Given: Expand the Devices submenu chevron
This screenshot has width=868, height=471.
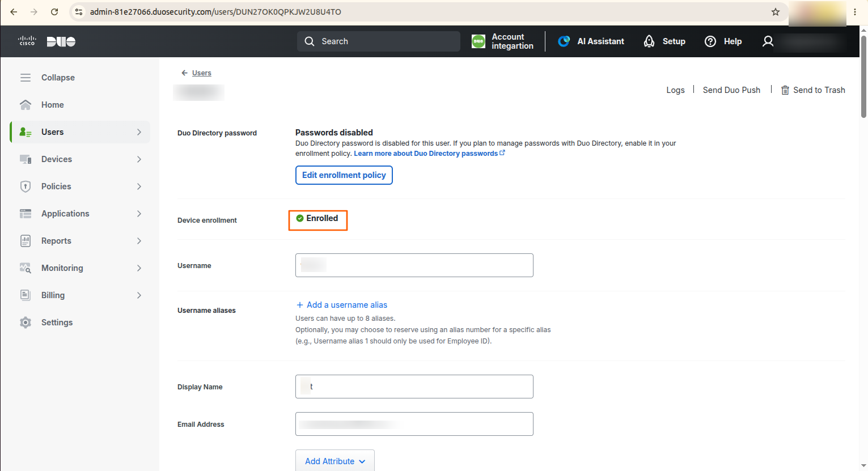Looking at the screenshot, I should tap(139, 159).
